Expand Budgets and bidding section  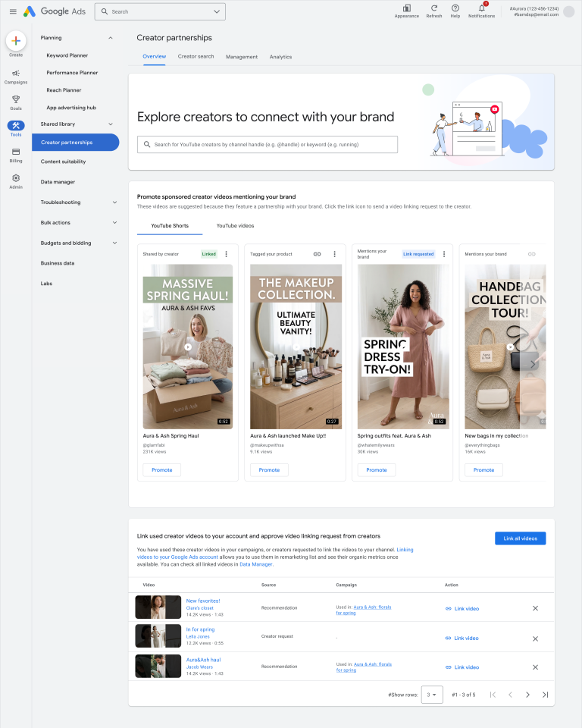tap(114, 243)
